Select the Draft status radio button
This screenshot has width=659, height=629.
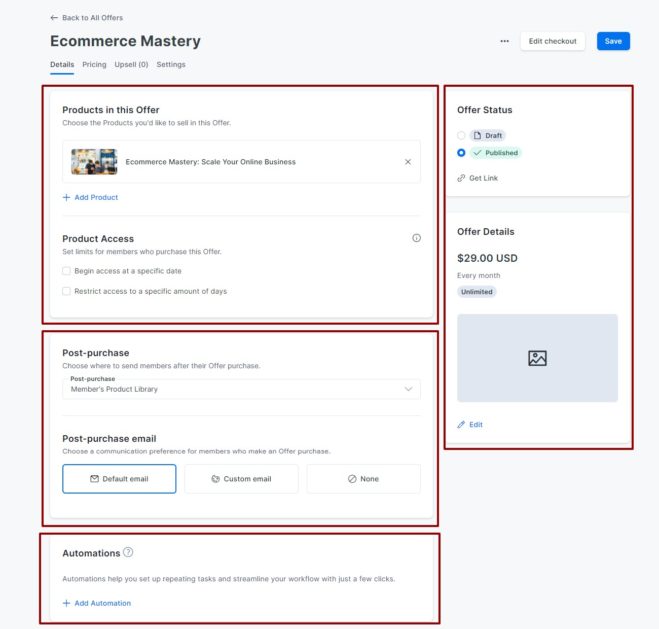pos(461,135)
